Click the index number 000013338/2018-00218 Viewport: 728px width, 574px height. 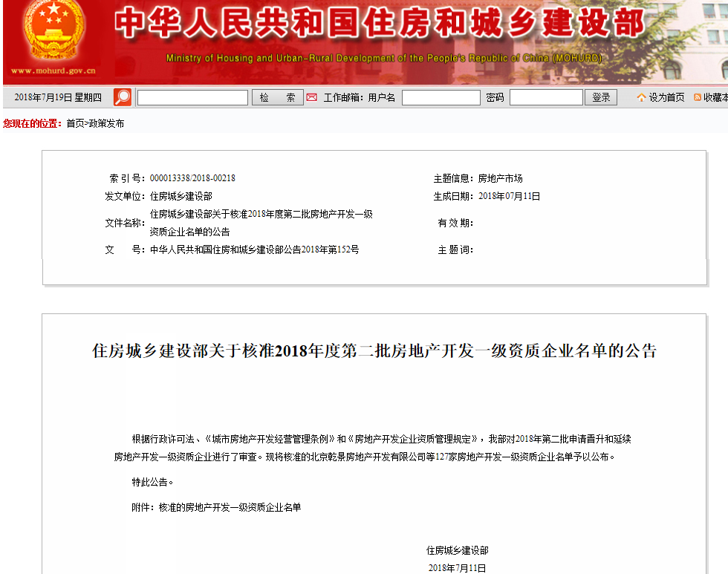tap(192, 178)
